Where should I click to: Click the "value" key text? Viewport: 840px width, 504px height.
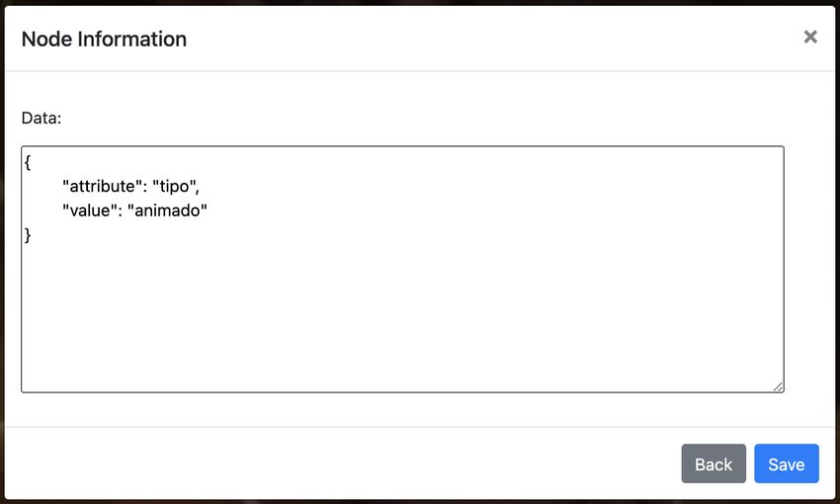(x=90, y=210)
